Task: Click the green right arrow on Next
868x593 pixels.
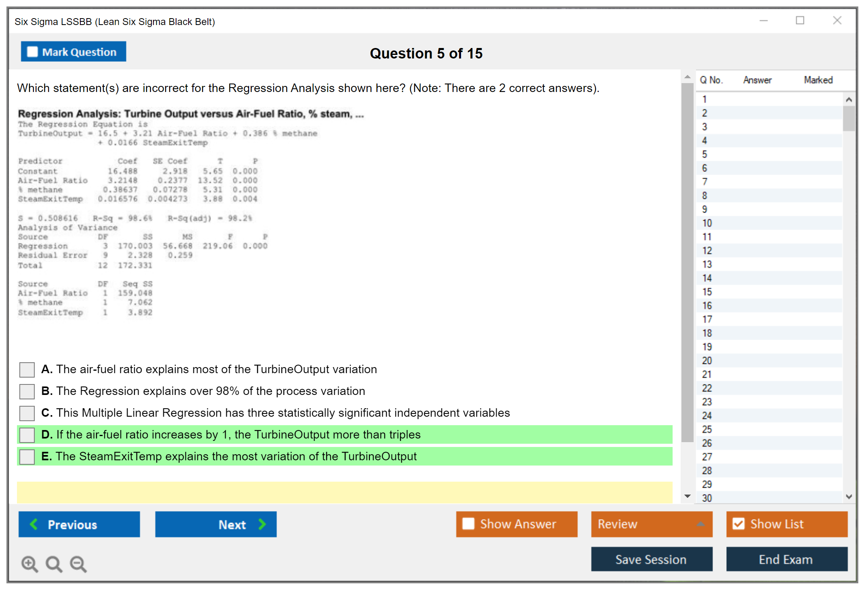Action: click(262, 524)
